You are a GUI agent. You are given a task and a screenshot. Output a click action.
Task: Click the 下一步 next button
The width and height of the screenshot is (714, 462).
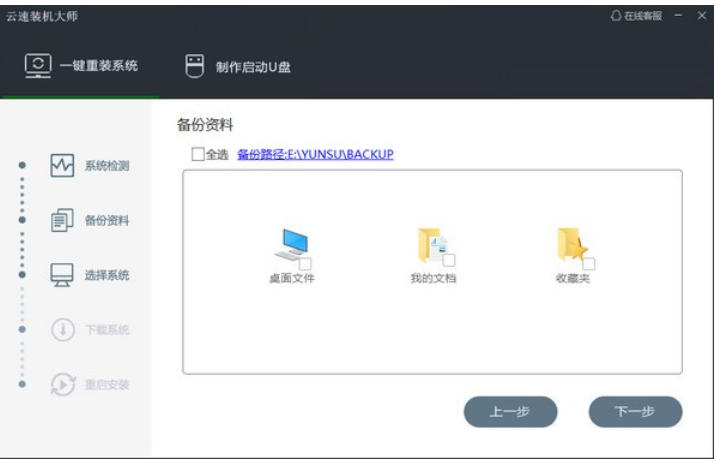tap(636, 412)
